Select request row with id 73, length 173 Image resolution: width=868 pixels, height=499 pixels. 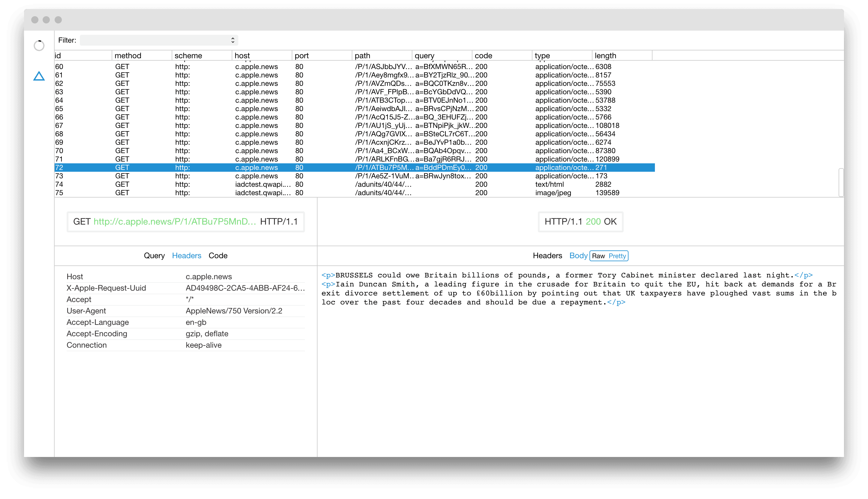pos(354,176)
